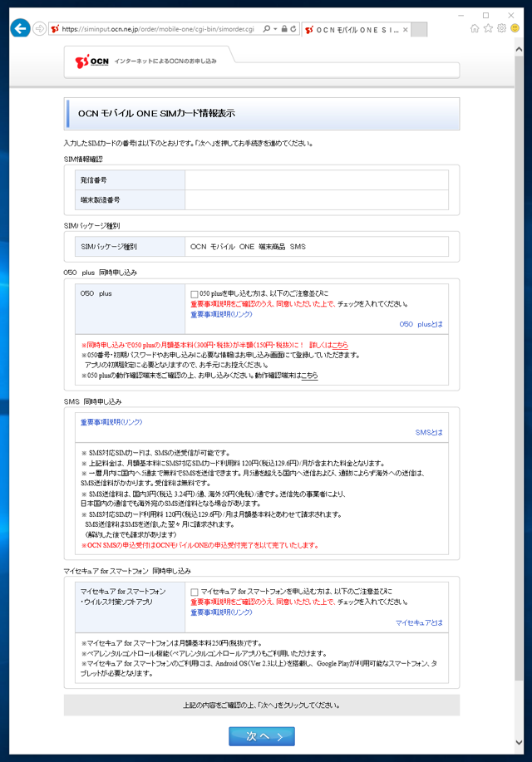Click the search magnifier in address bar

pos(267,29)
